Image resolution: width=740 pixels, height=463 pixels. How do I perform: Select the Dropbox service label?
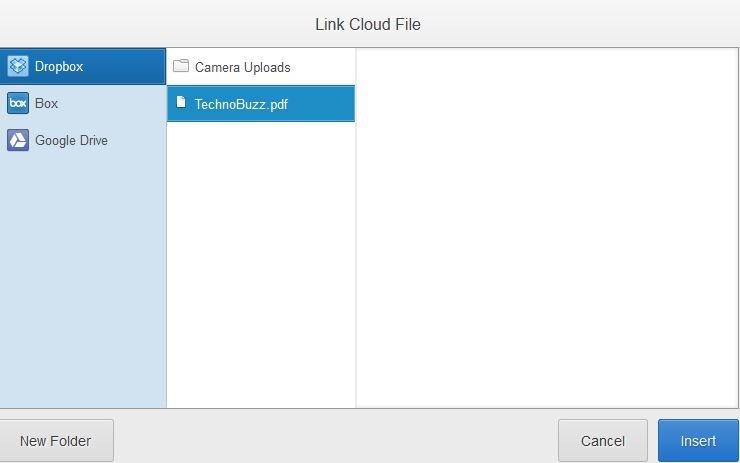(59, 67)
